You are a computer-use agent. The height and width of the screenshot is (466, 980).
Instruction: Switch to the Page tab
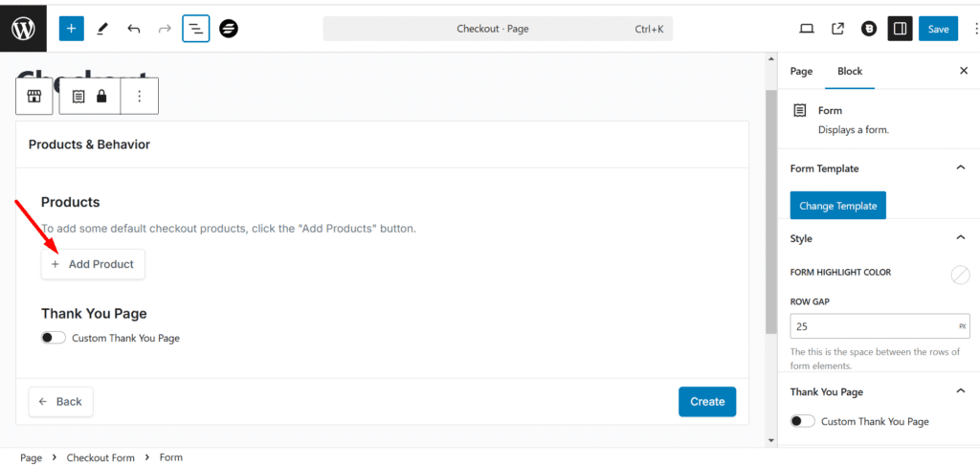point(801,71)
